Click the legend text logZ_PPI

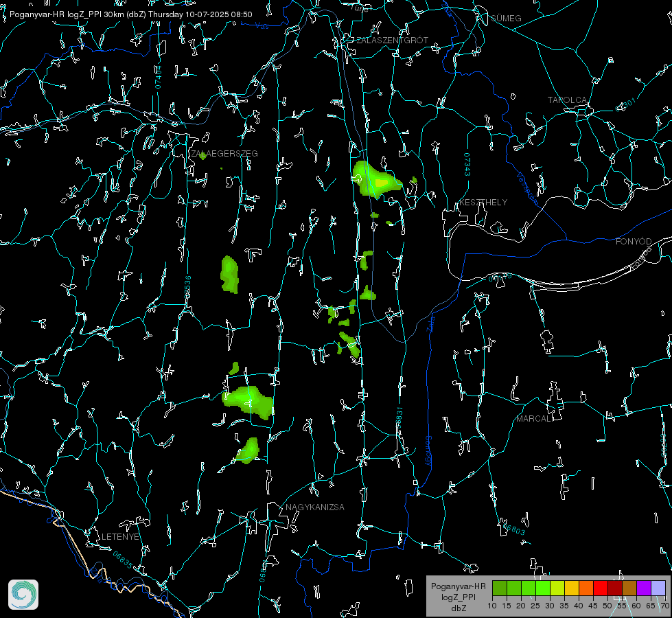click(459, 597)
